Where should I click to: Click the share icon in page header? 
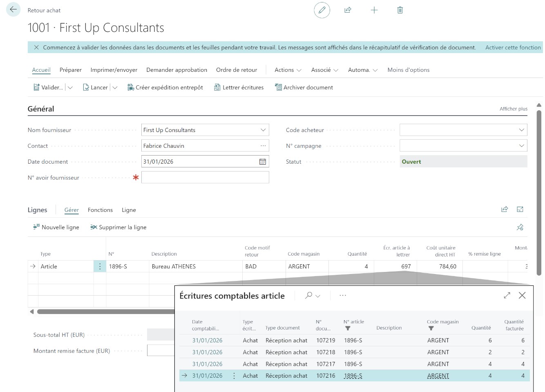[348, 10]
